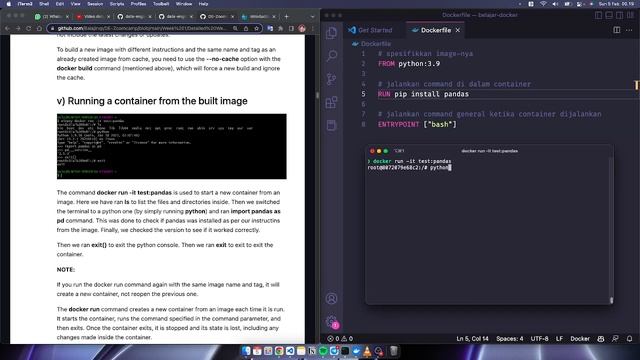The width and height of the screenshot is (640, 360).
Task: Open the Chrome extensions puzzle icon
Action: click(280, 28)
